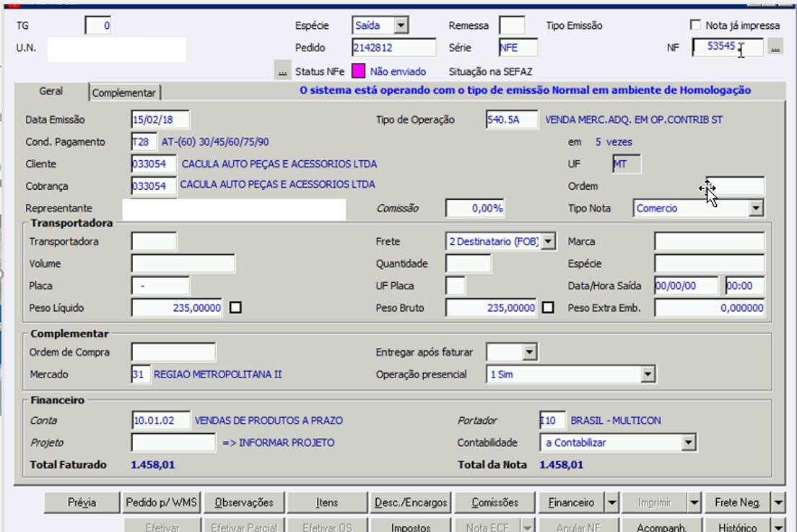
Task: Click the Acompanh. button
Action: [x=661, y=526]
